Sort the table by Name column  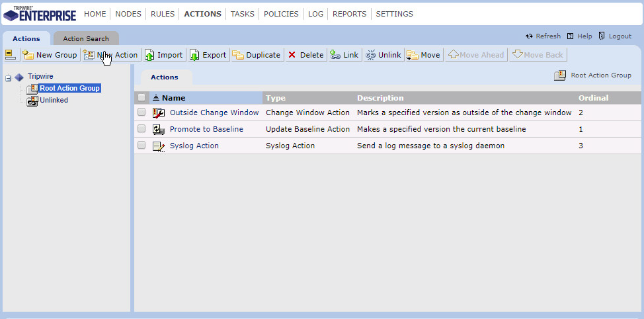(x=173, y=98)
